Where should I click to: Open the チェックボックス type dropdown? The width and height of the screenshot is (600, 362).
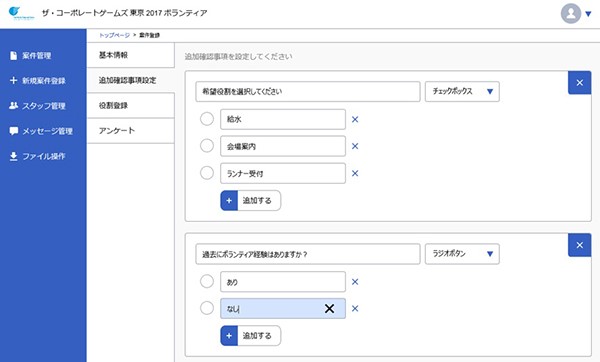click(x=462, y=91)
